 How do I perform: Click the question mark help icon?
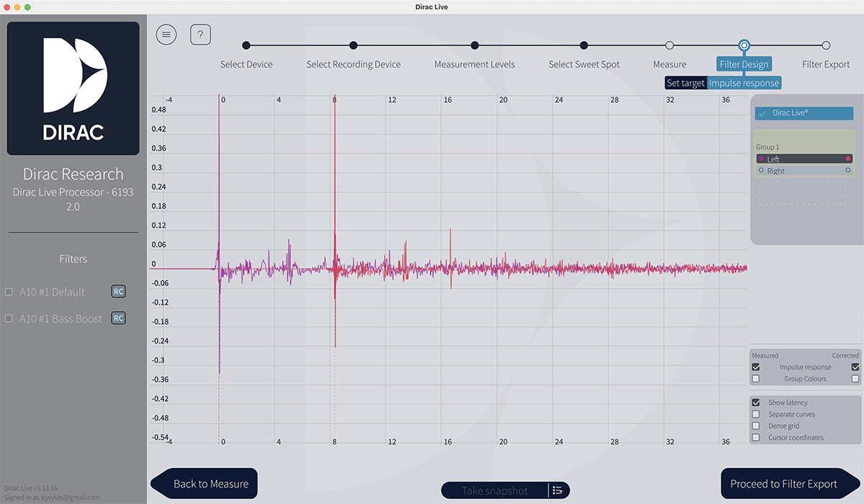click(x=200, y=34)
